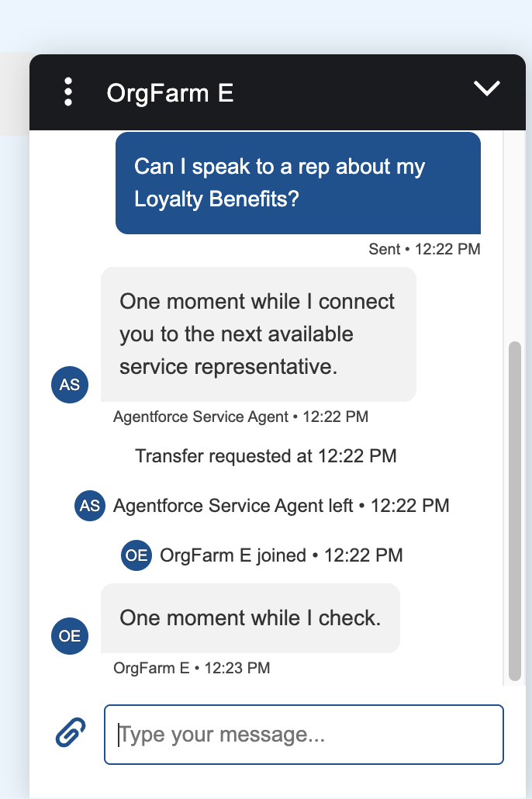
Task: Click the empty dark chat header bar
Action: coord(349,93)
